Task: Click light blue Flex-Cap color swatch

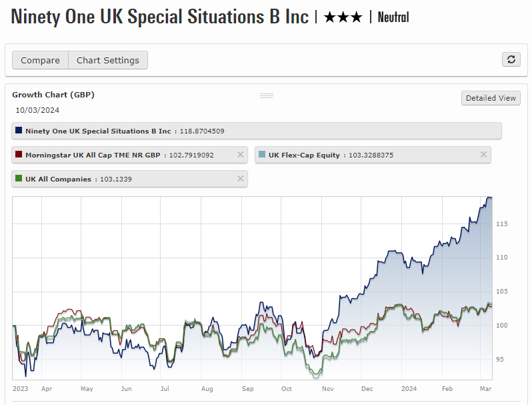Action: [x=262, y=155]
